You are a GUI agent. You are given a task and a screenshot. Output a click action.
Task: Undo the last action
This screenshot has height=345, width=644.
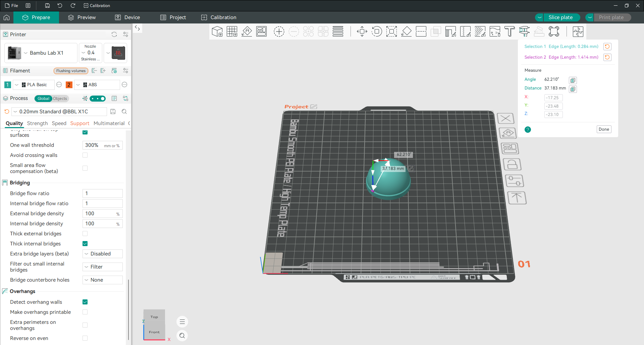60,6
